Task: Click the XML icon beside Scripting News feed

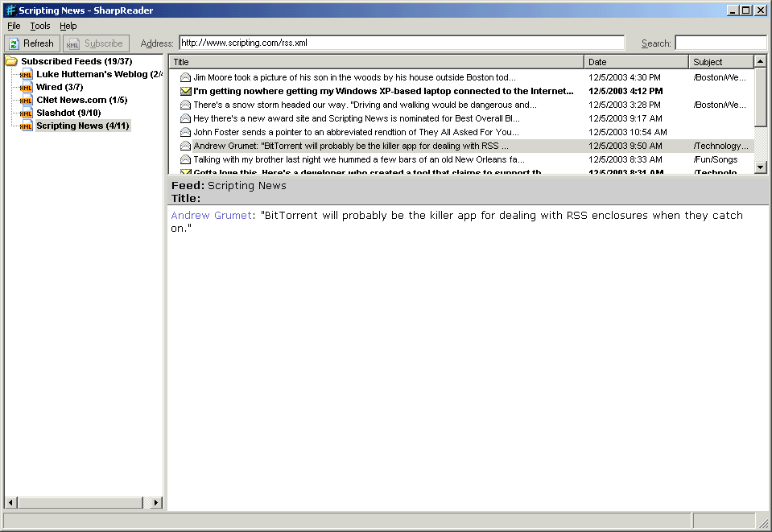Action: tap(26, 126)
